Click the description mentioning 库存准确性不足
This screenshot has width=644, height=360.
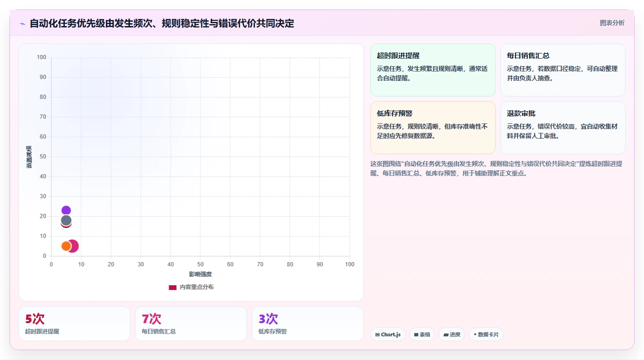(x=432, y=131)
